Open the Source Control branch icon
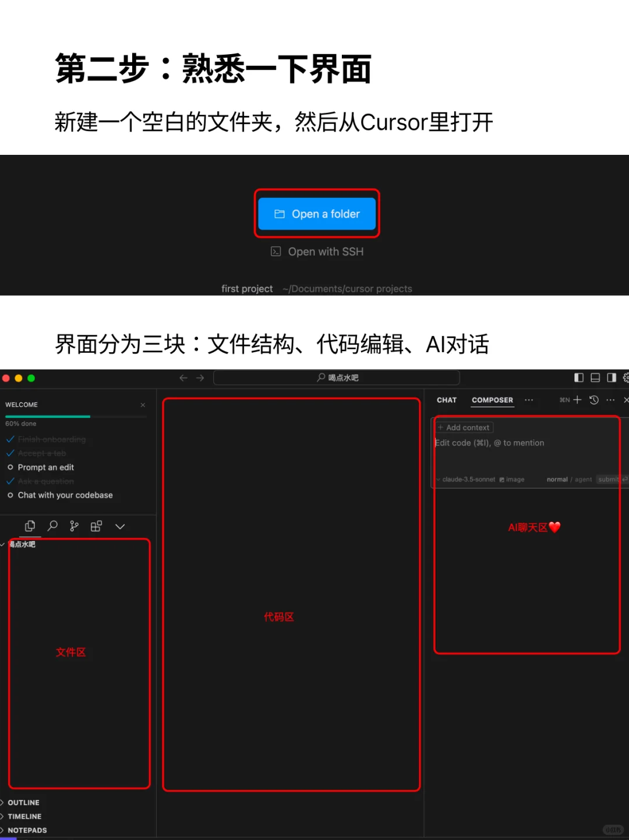 (74, 526)
